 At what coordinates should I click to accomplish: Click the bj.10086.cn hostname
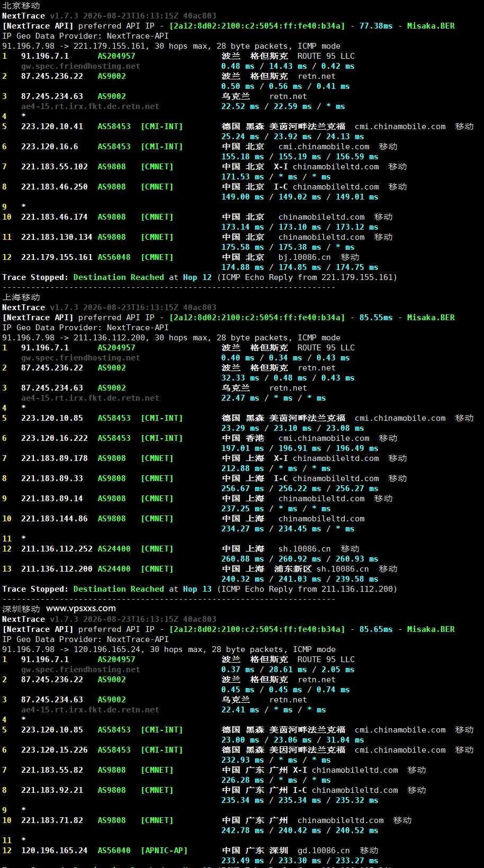pyautogui.click(x=304, y=257)
